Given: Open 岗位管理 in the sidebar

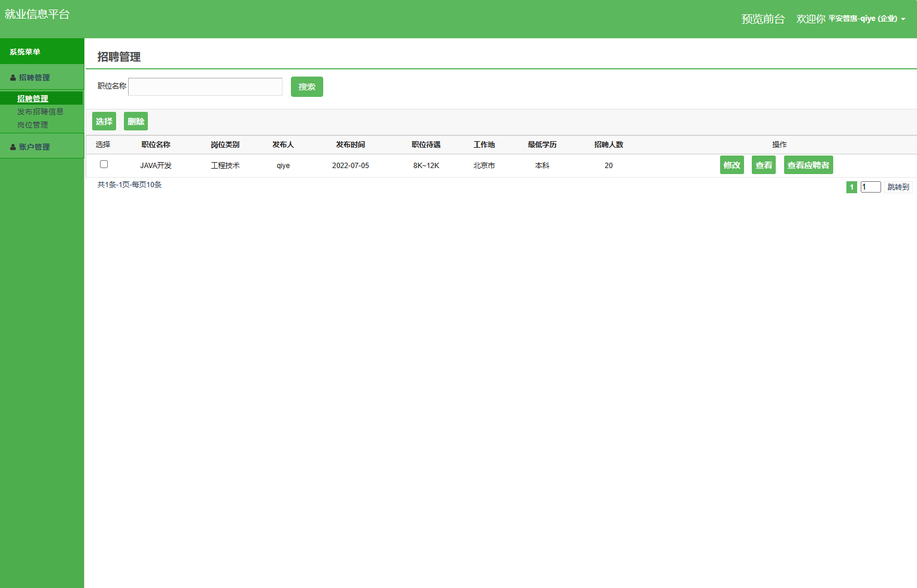Looking at the screenshot, I should coord(33,125).
